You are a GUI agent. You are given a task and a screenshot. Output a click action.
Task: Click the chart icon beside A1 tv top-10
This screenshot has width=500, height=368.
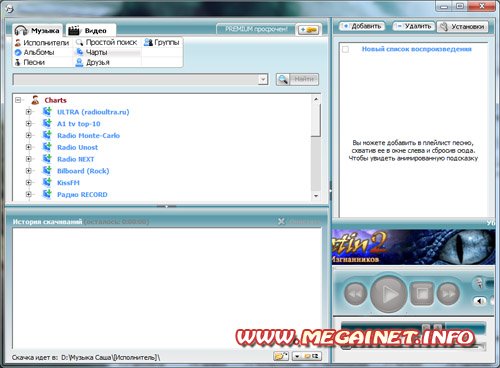coord(47,123)
